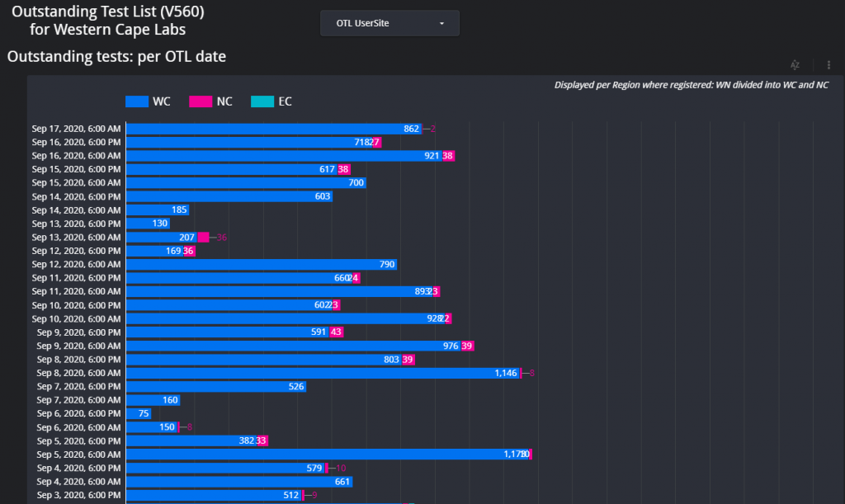
Task: Click the Outstanding tests: per OTL date title
Action: tap(116, 56)
